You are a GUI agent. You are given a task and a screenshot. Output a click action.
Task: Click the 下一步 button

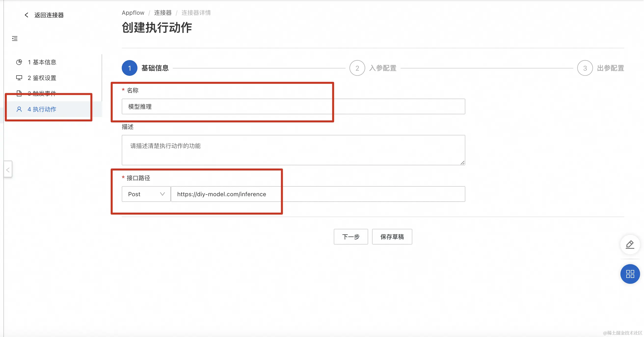coord(350,237)
